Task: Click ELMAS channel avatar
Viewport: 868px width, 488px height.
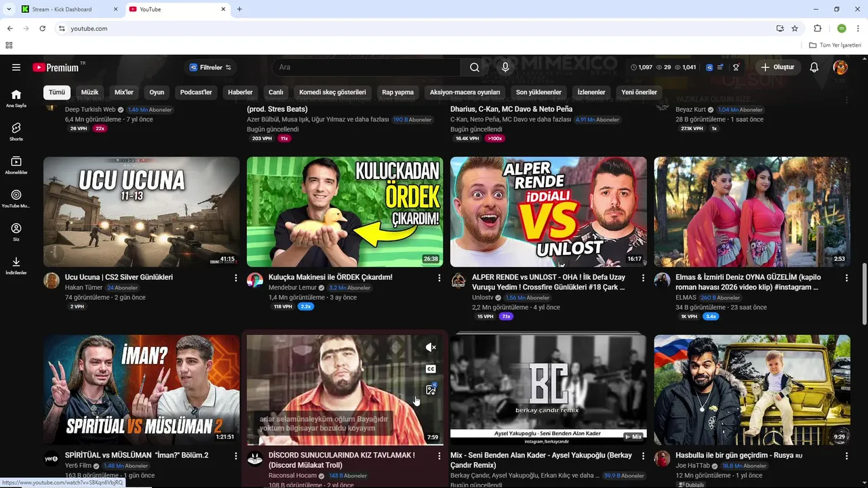Action: 663,281
